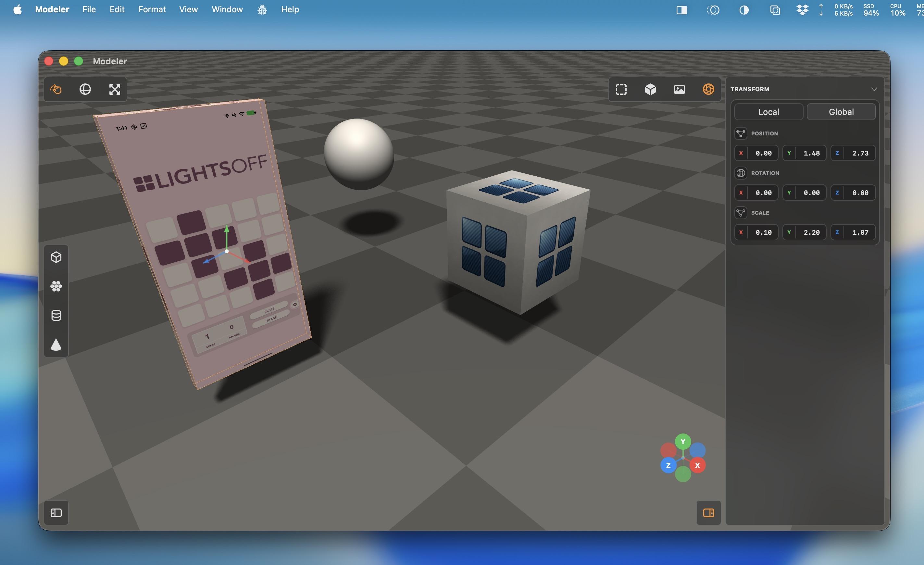Click the overlapping windows menu bar icon

775,10
